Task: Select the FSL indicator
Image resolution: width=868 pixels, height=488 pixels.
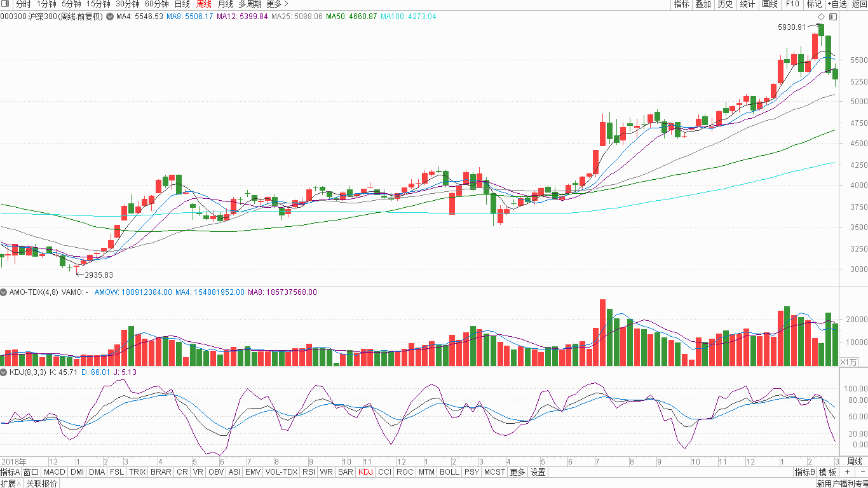Action: (117, 472)
